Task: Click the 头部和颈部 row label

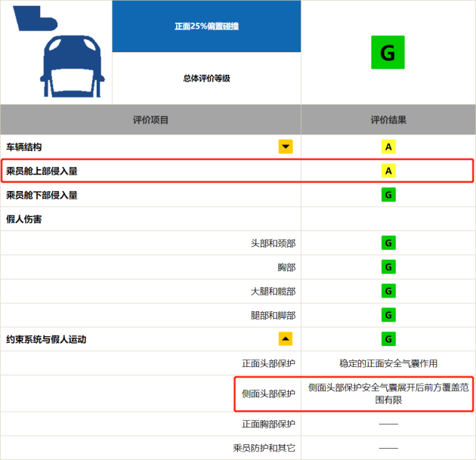Action: click(273, 243)
